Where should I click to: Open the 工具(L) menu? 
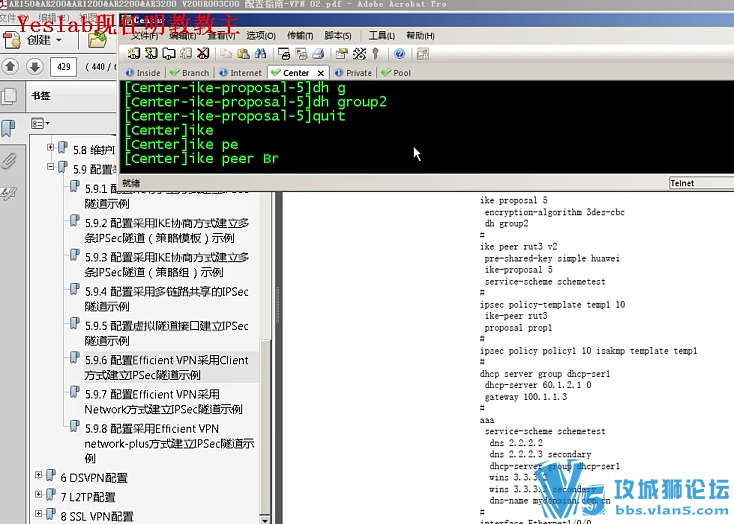click(x=382, y=36)
